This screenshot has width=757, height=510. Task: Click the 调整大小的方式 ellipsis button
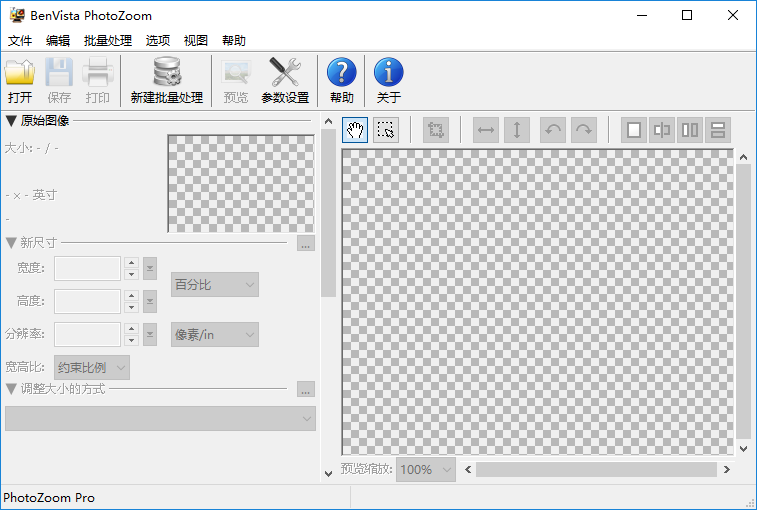[306, 389]
